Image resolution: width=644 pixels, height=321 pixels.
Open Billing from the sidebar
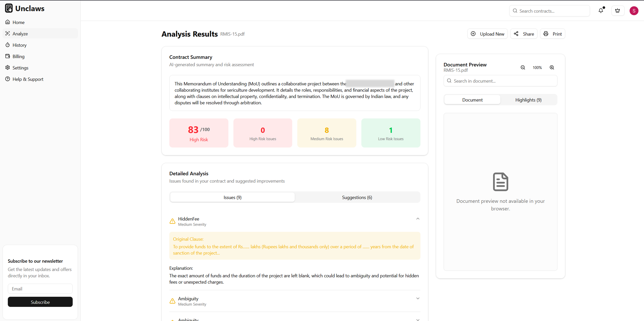click(40, 56)
